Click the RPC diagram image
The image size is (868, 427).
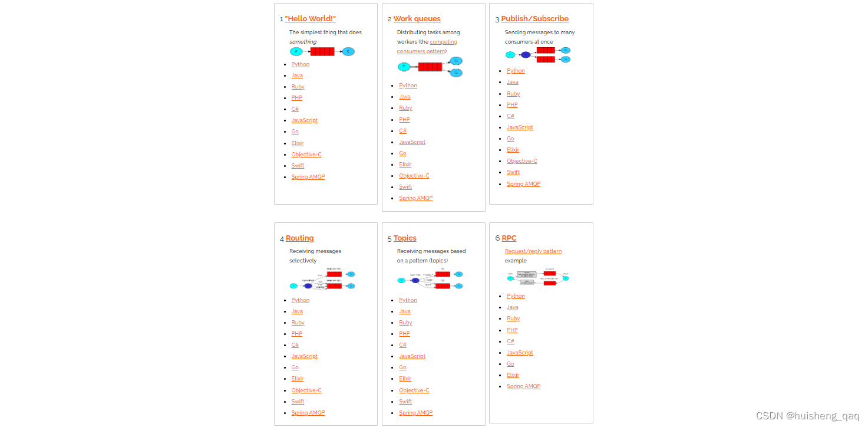(537, 277)
